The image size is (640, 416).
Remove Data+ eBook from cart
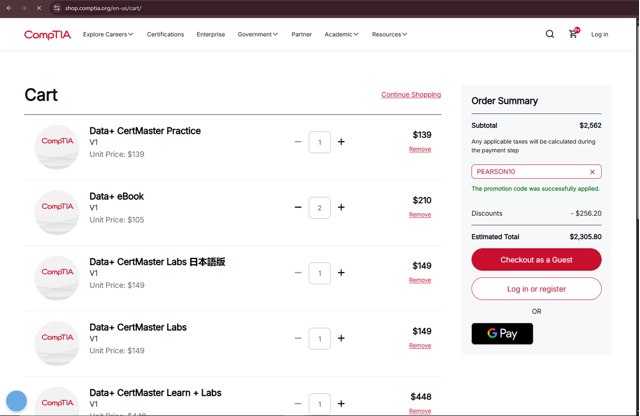pyautogui.click(x=420, y=215)
